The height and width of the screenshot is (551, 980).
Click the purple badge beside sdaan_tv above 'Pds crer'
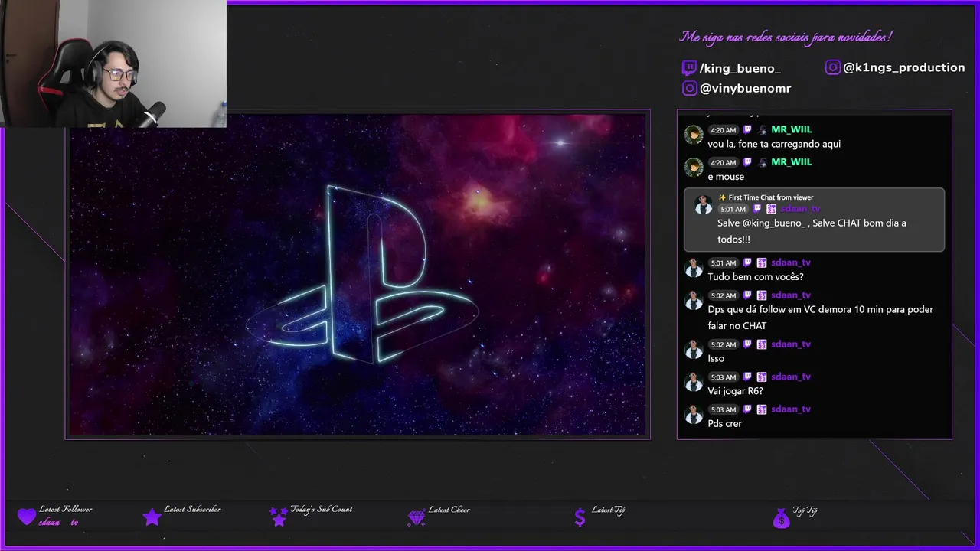coord(762,409)
